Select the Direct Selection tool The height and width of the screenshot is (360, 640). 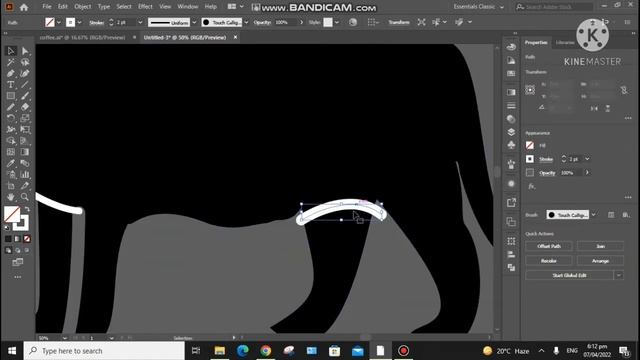25,51
